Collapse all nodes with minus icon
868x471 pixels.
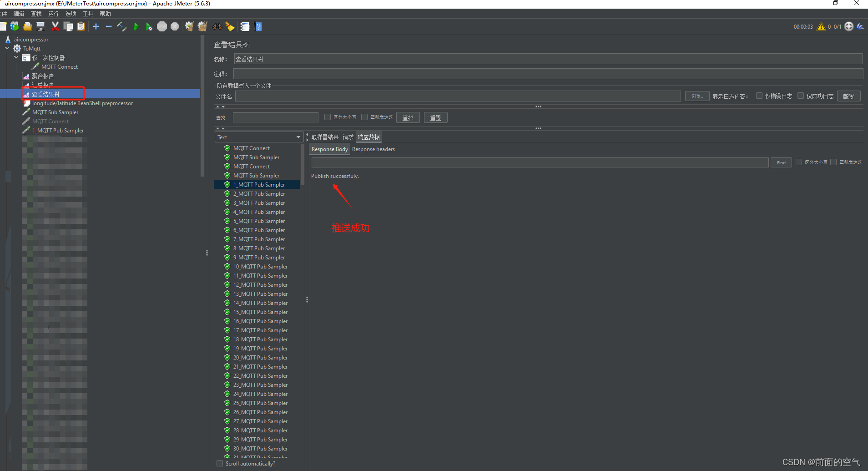pos(108,26)
